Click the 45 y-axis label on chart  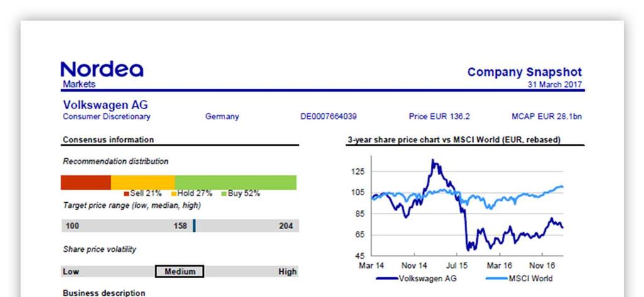click(360, 256)
